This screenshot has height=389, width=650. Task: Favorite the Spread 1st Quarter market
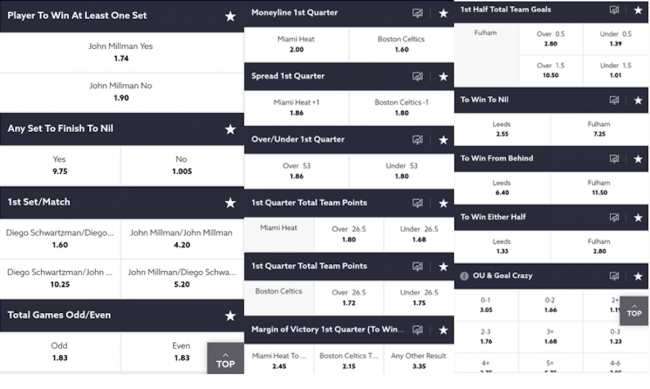(x=443, y=77)
